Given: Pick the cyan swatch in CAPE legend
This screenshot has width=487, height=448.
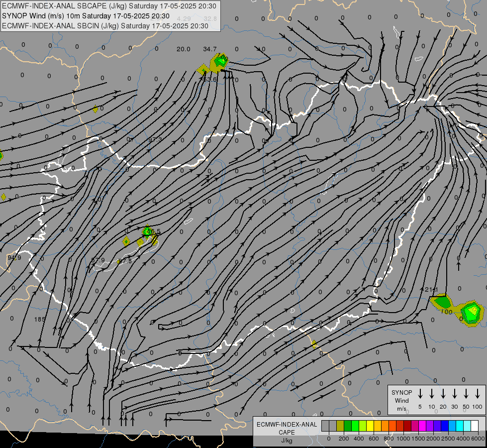Looking at the screenshot, I should click(460, 426).
